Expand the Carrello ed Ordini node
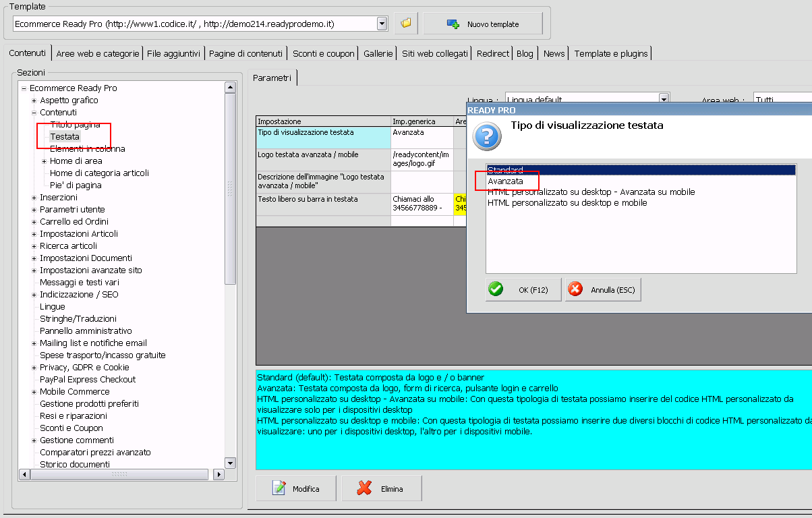This screenshot has width=812, height=518. (34, 222)
